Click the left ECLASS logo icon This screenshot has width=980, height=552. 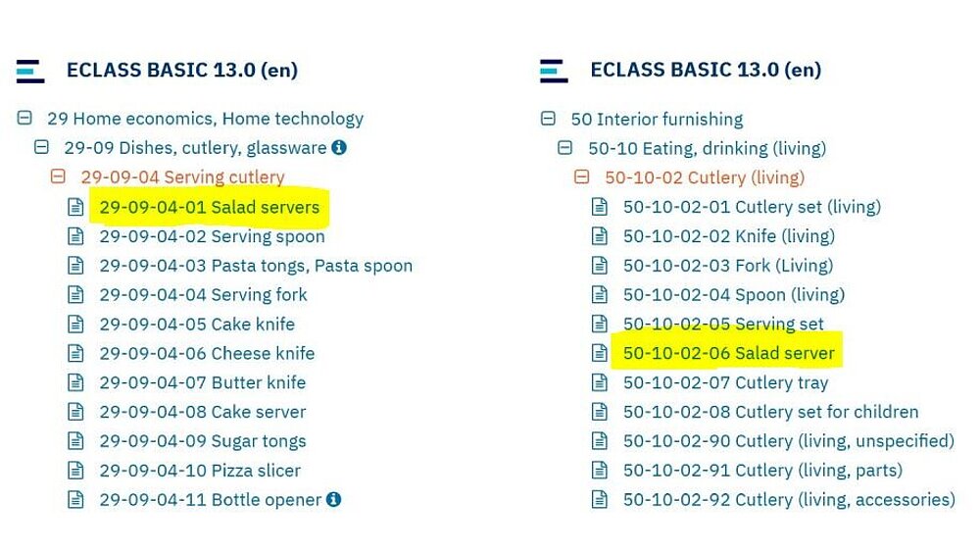[30, 71]
